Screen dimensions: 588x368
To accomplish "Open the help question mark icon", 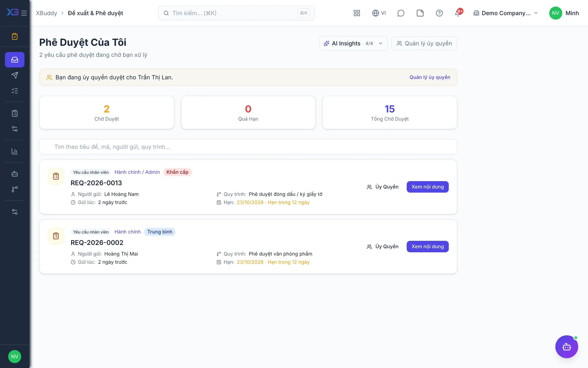I will [439, 13].
